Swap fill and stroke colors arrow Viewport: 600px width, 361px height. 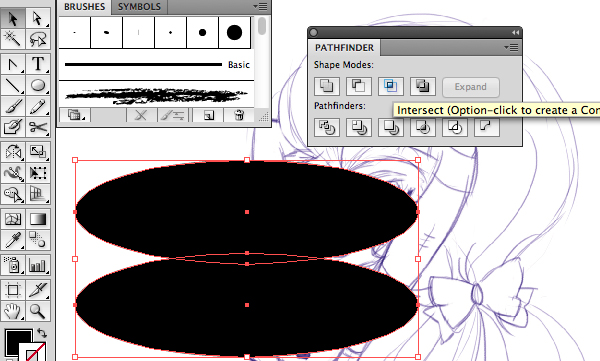point(42,333)
